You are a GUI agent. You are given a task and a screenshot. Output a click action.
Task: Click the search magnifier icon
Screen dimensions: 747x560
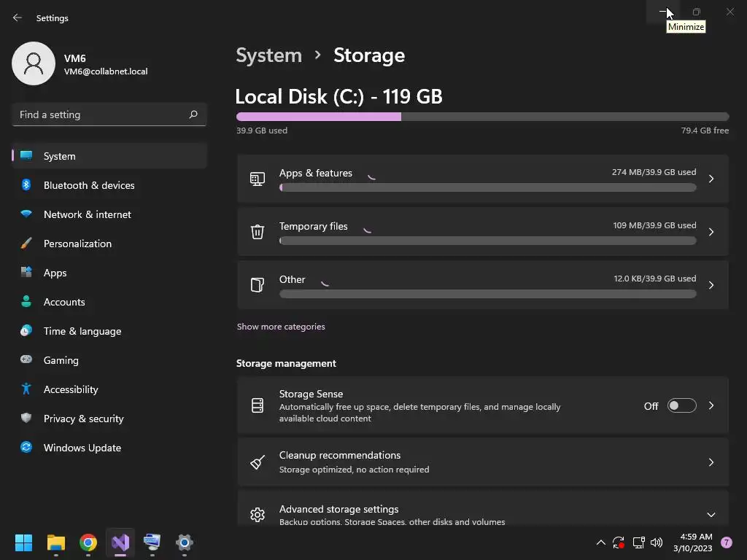coord(193,114)
